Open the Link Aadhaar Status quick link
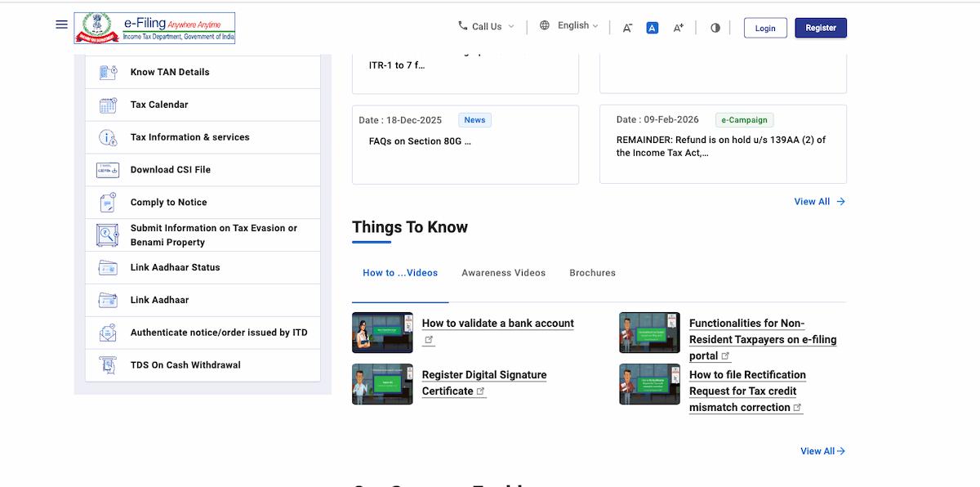 pyautogui.click(x=175, y=267)
